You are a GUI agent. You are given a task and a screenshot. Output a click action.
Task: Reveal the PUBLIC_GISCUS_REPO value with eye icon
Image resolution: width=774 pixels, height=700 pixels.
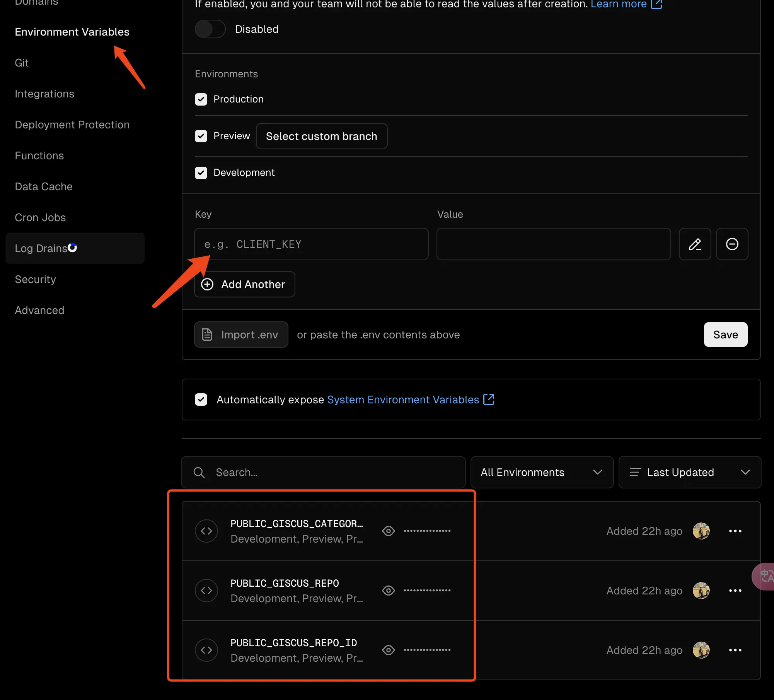pyautogui.click(x=389, y=591)
